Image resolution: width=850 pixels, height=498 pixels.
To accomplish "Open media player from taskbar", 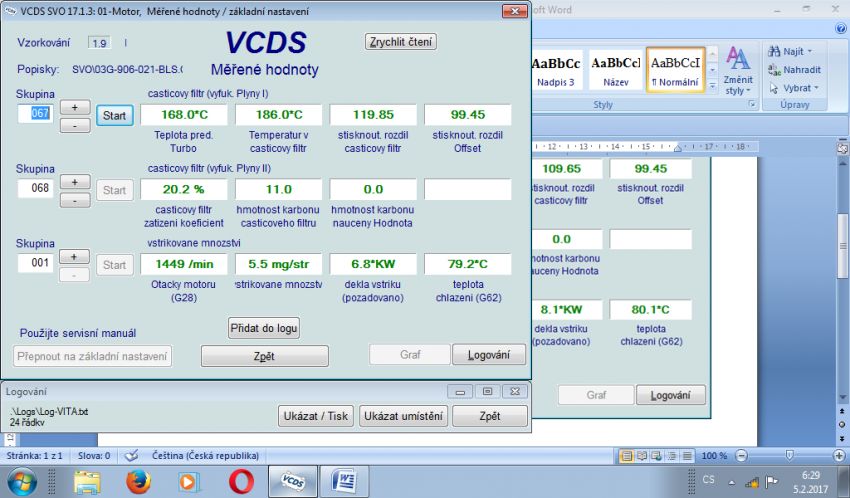I will pos(189,482).
